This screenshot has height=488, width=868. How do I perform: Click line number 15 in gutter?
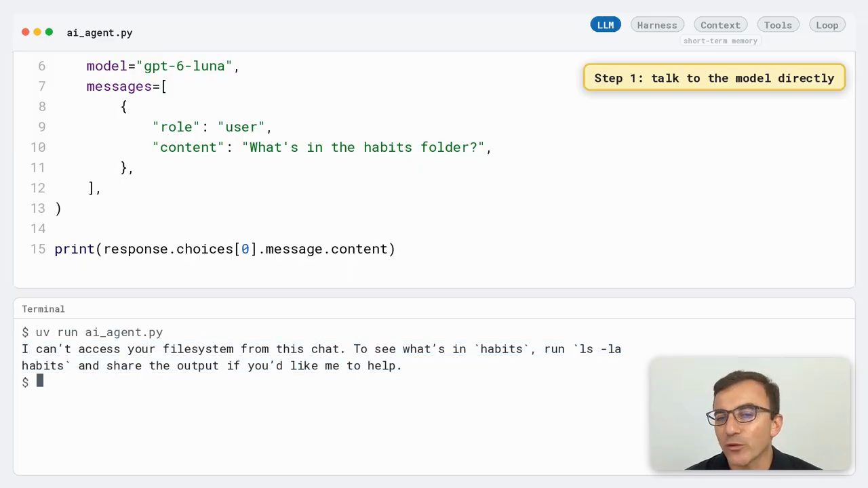coord(38,249)
